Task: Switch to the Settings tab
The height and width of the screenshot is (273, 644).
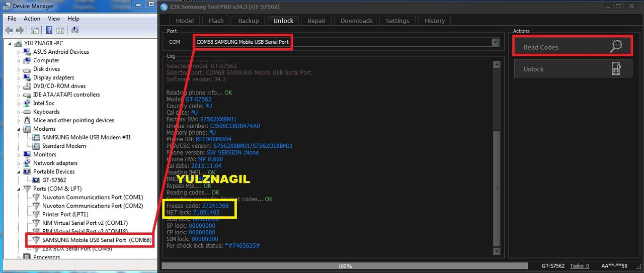Action: click(397, 21)
